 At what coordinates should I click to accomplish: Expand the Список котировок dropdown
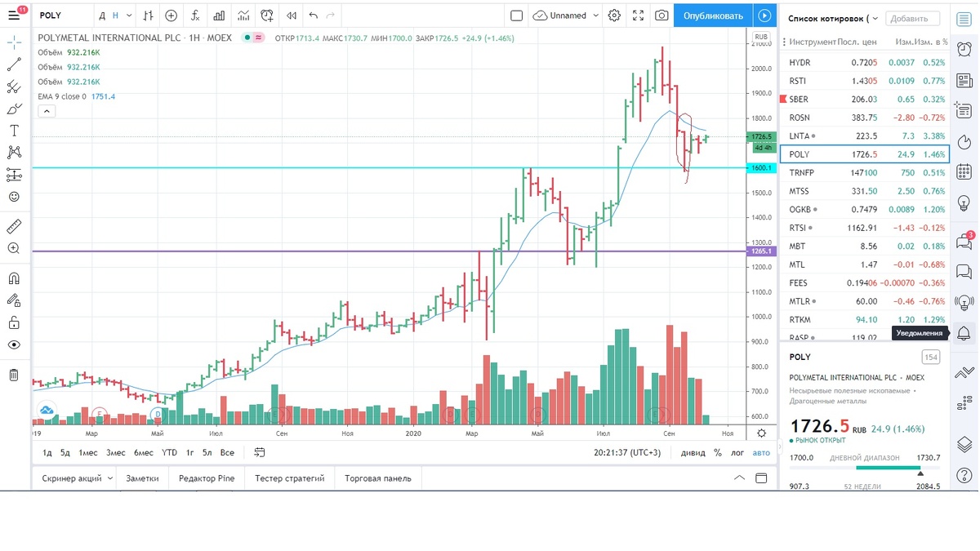[x=875, y=18]
